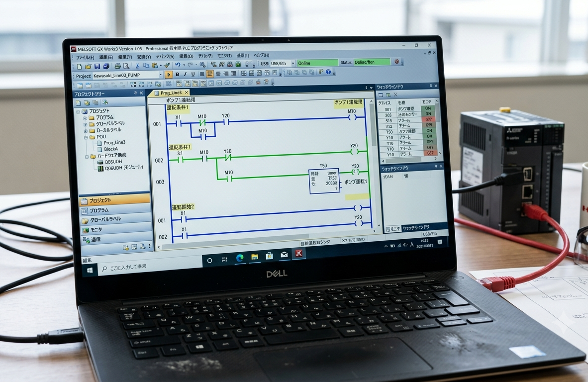Click the Open folder toolbar icon

88,67
